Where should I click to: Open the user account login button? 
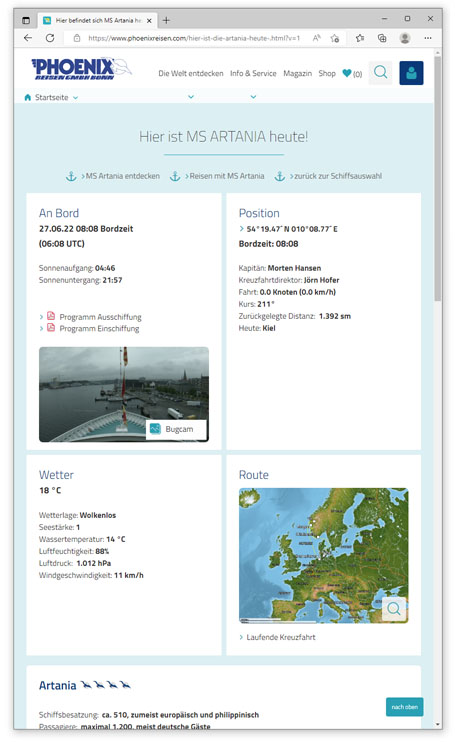click(411, 73)
